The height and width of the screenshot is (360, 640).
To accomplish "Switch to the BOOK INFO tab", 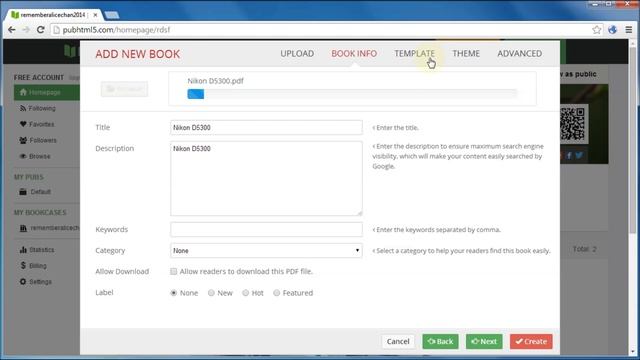I will pyautogui.click(x=354, y=53).
